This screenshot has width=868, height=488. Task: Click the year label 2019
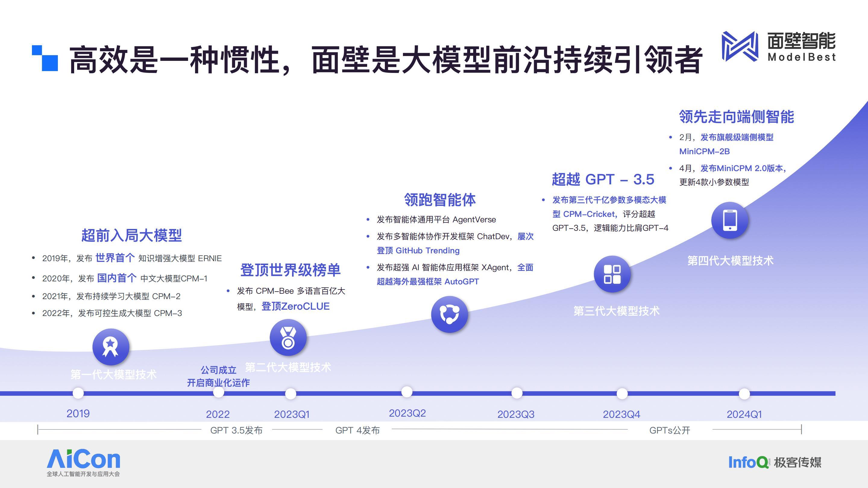78,414
